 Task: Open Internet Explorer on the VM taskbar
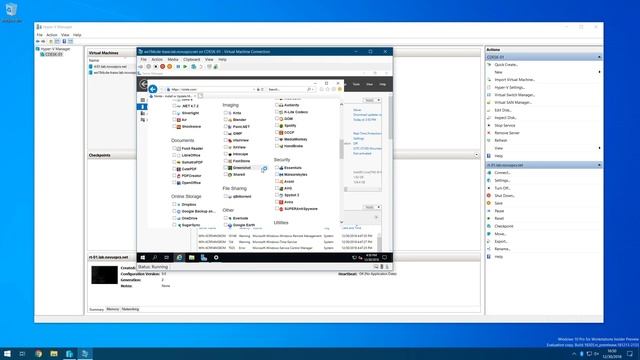(179, 258)
